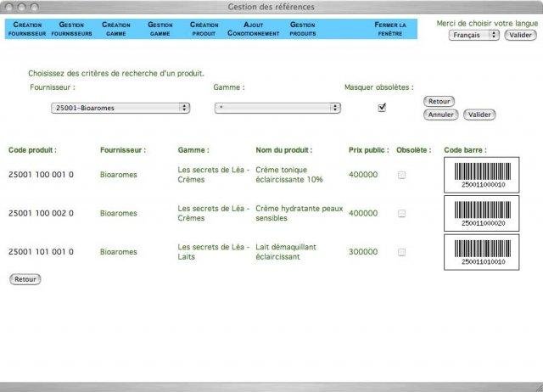The width and height of the screenshot is (543, 392).
Task: Choose Gestion produits in the menu bar
Action: (303, 29)
